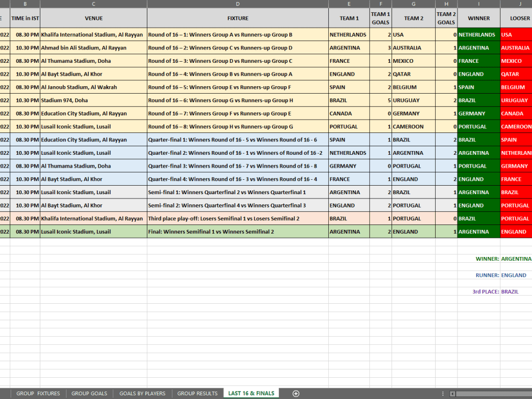This screenshot has height=399, width=532.
Task: Click MEXICO in the Team 2 column
Action: tap(413, 61)
